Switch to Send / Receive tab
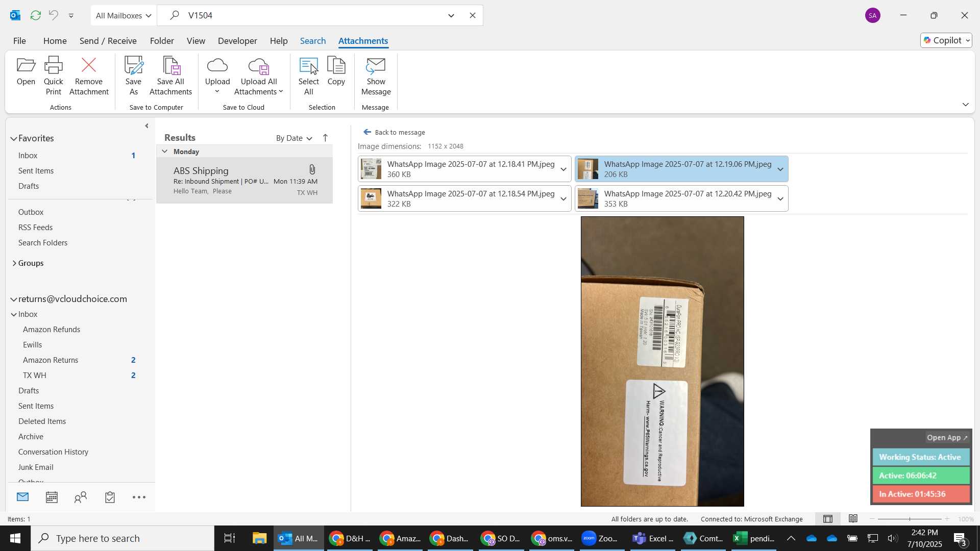This screenshot has width=980, height=551. pos(108,41)
